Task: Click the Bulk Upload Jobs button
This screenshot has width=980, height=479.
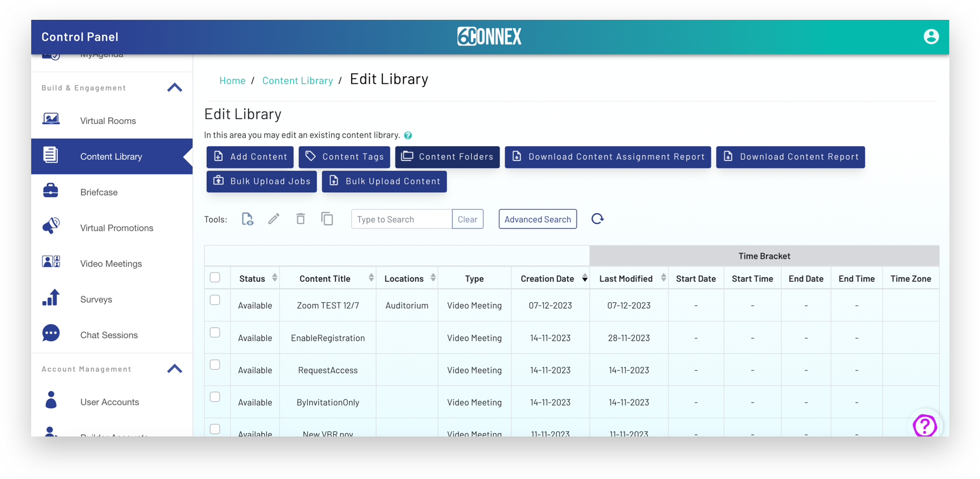Action: (262, 181)
